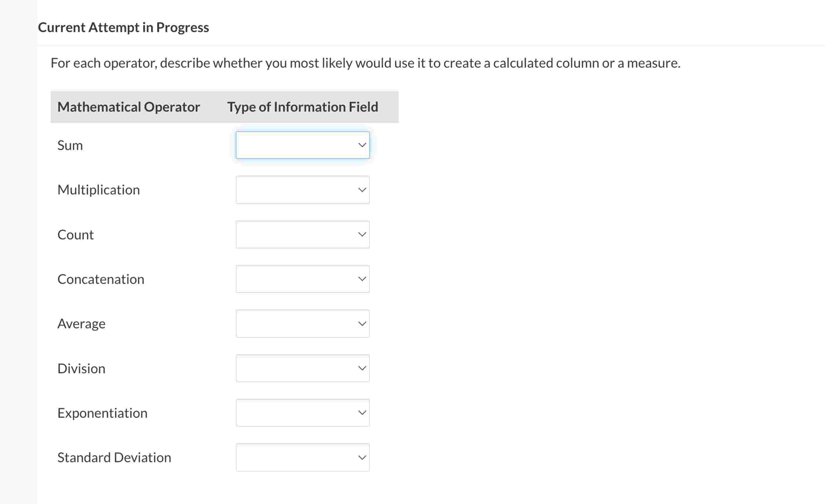Click the Division operator label

coord(81,369)
